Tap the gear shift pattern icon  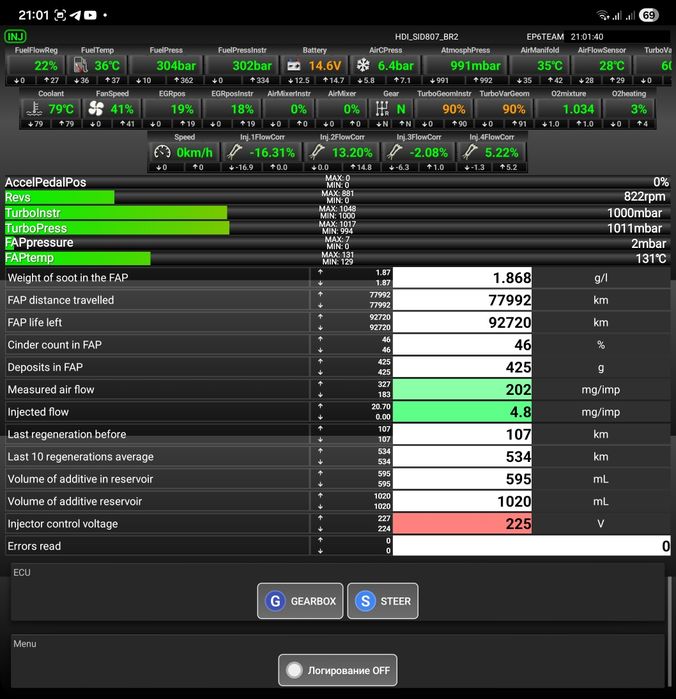pyautogui.click(x=382, y=109)
